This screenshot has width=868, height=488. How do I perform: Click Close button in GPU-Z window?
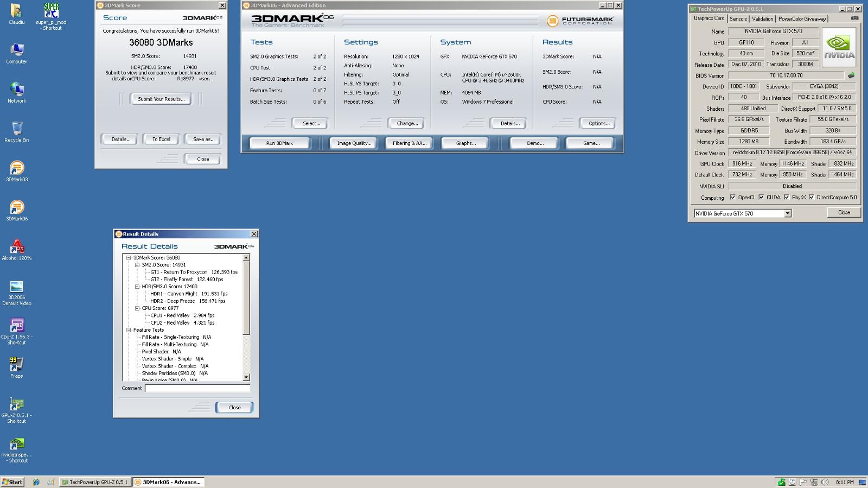844,212
